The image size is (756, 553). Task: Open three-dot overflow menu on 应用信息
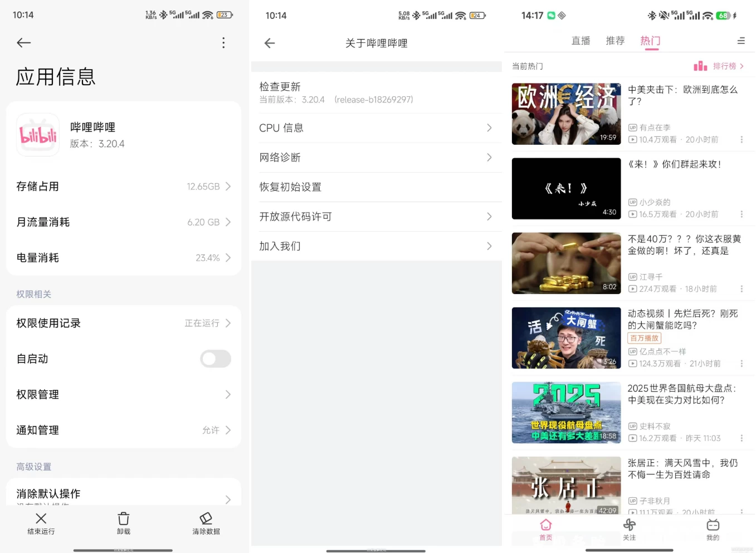223,43
